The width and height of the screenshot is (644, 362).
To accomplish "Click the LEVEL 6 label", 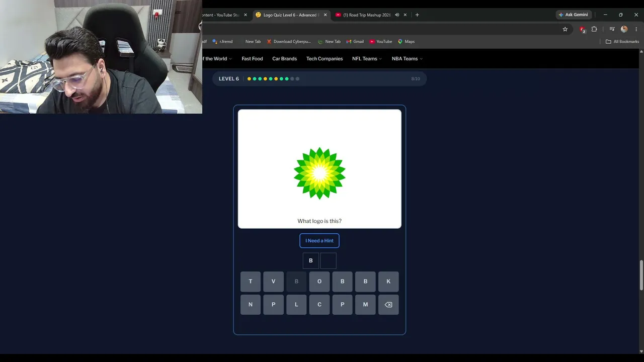I will (x=229, y=79).
